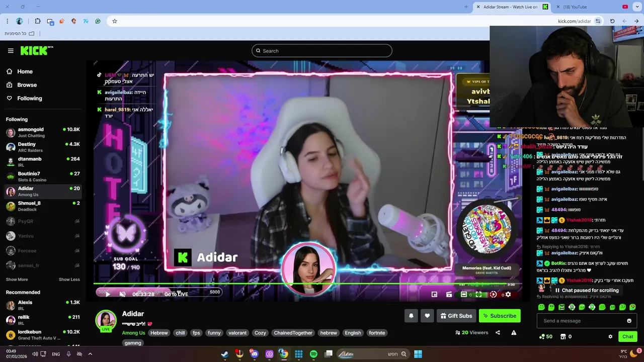
Task: Open Home in the sidebar
Action: (x=24, y=71)
